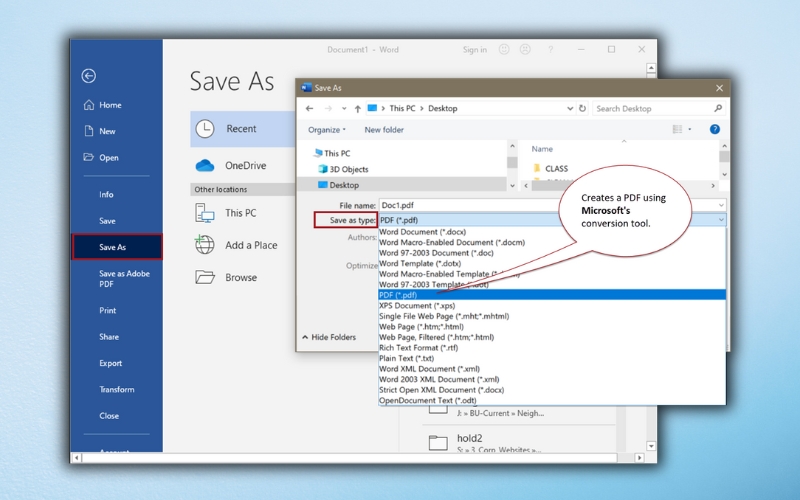Choose Word 97-2003 Document (*.doc)
800x500 pixels.
click(x=436, y=253)
